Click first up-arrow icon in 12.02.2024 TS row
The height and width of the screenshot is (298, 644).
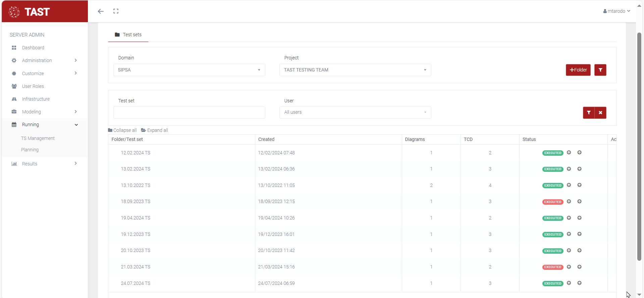pyautogui.click(x=569, y=153)
